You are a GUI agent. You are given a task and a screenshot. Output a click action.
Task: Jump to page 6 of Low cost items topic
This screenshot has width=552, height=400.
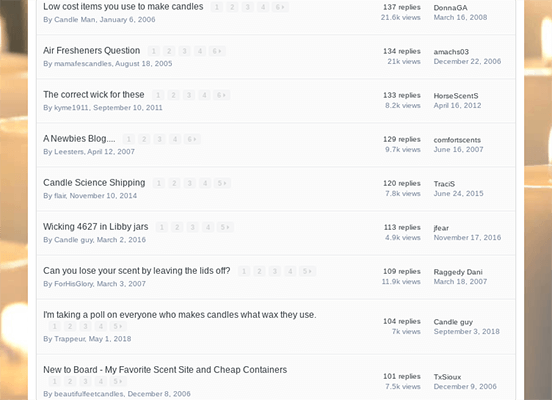click(280, 7)
